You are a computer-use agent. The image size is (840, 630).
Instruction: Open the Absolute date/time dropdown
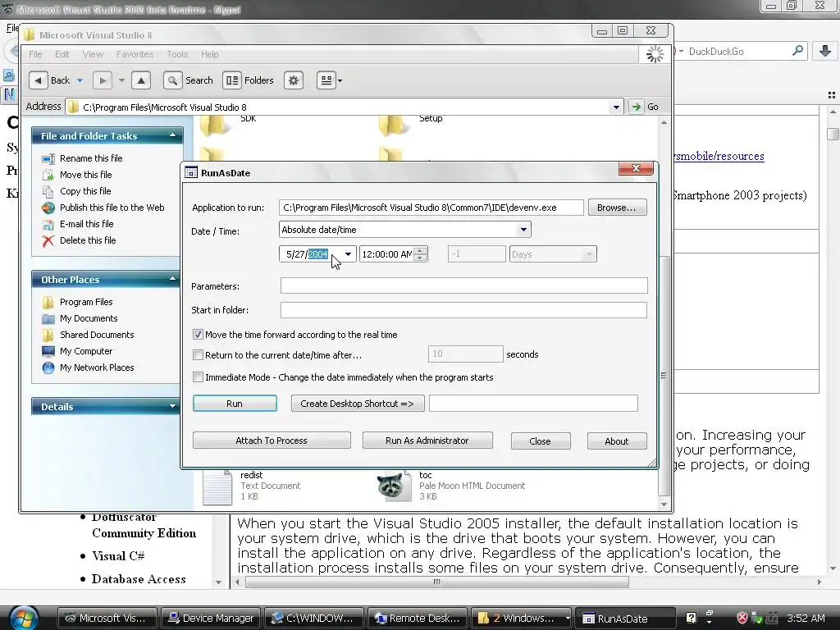tap(523, 230)
